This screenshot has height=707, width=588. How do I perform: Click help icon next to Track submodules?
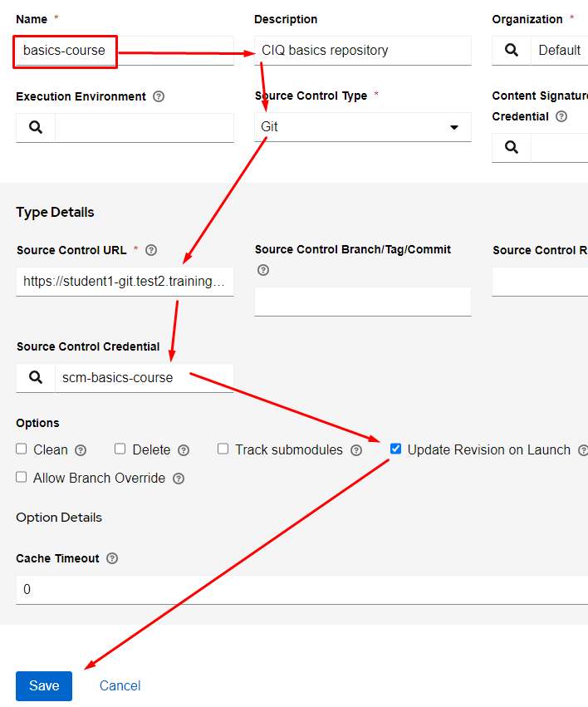point(356,450)
